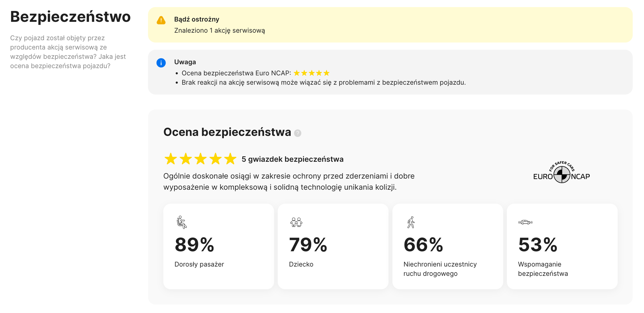Click the Uwaga notice title

185,62
